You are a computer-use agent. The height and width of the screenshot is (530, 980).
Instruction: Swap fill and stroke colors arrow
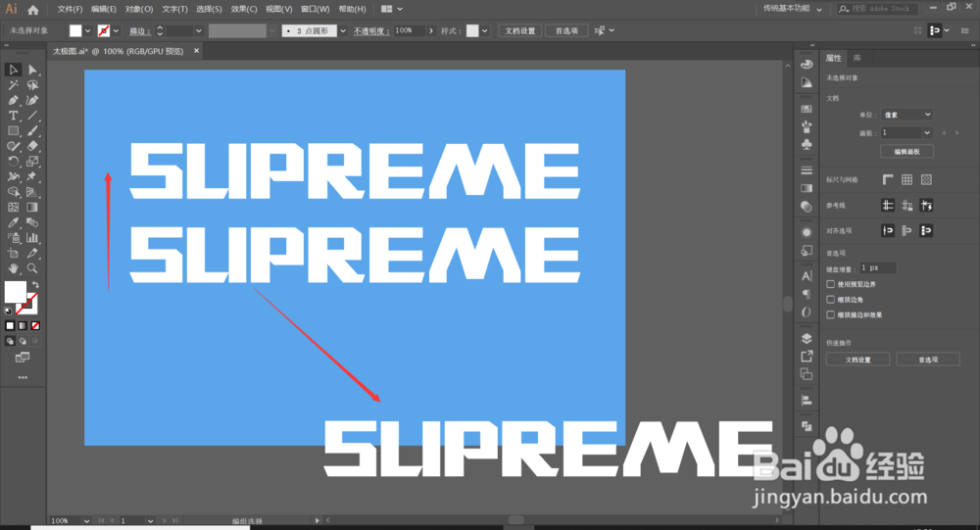(35, 285)
